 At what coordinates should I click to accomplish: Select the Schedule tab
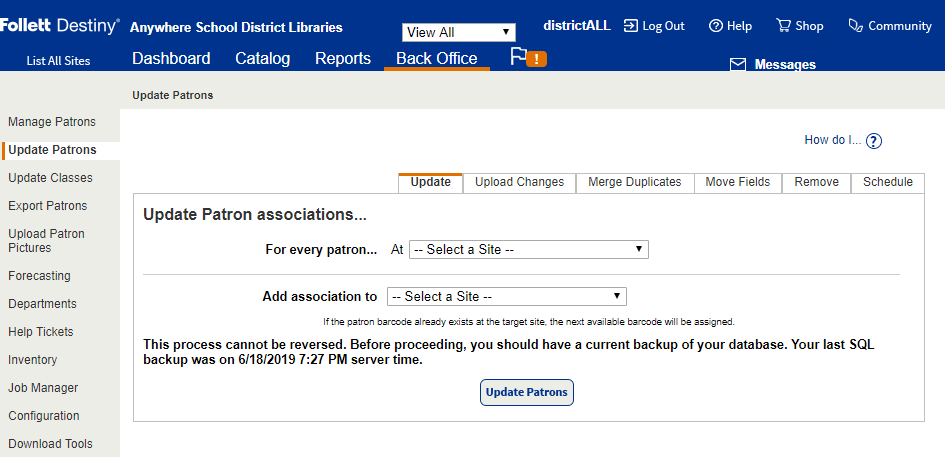point(888,182)
